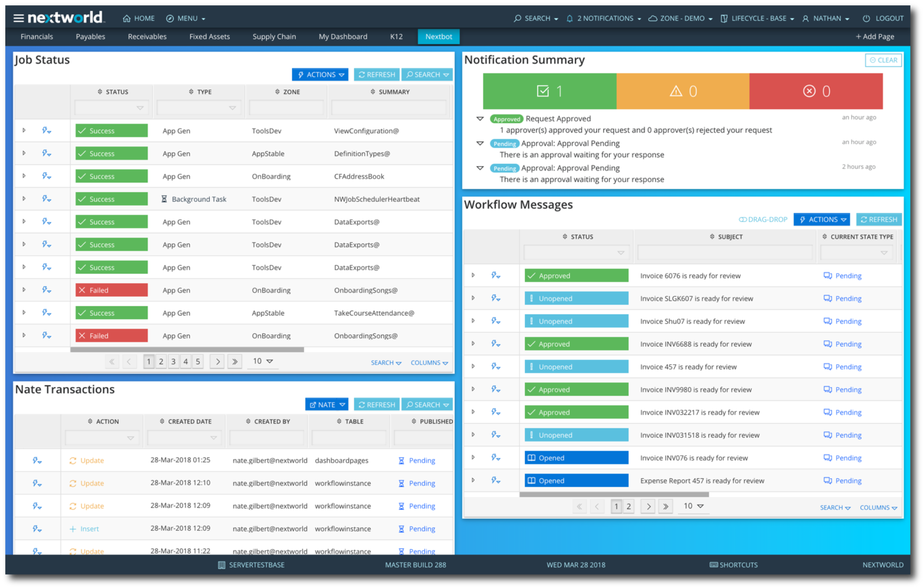Click the Home house icon

127,18
